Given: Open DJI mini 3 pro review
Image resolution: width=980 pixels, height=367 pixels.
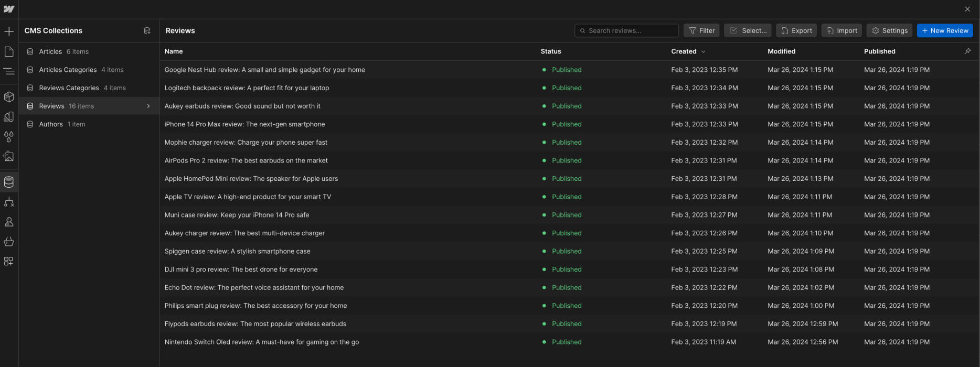Looking at the screenshot, I should (241, 269).
